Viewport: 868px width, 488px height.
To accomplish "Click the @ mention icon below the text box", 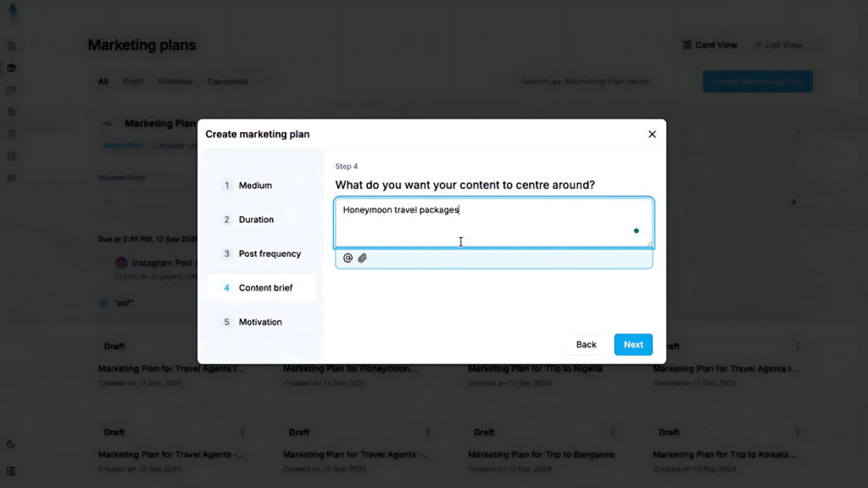I will (348, 258).
